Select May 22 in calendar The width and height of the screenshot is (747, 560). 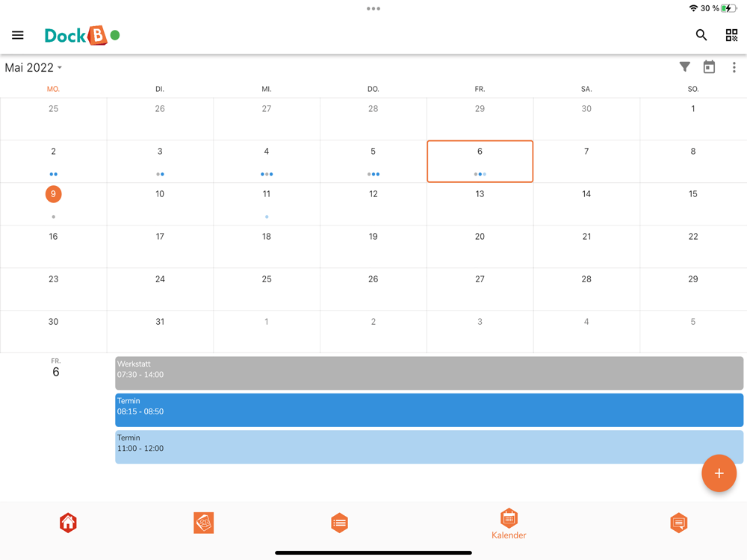[693, 246]
